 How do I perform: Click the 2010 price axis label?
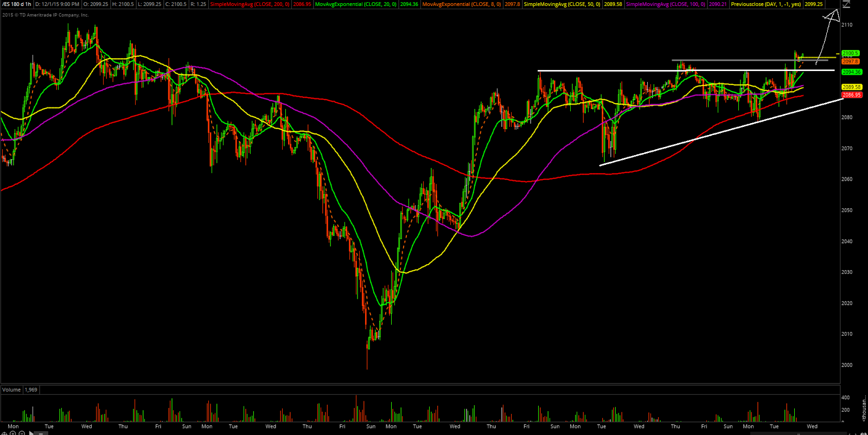coord(847,334)
